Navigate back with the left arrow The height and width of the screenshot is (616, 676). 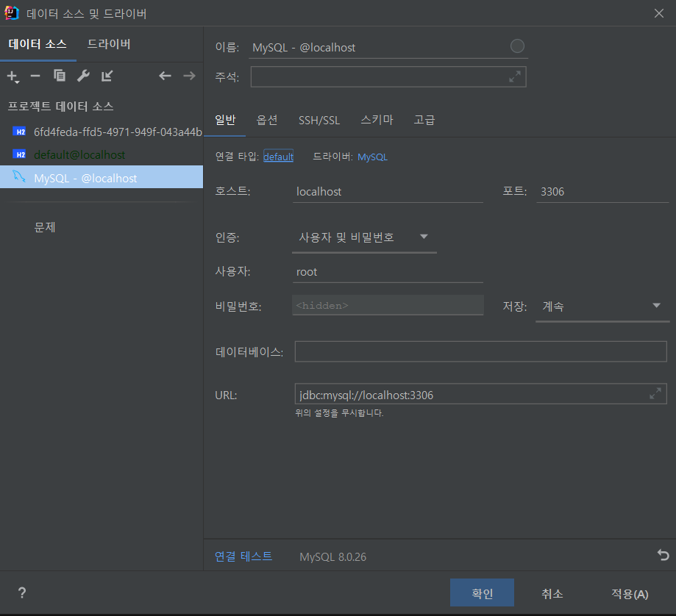(165, 76)
